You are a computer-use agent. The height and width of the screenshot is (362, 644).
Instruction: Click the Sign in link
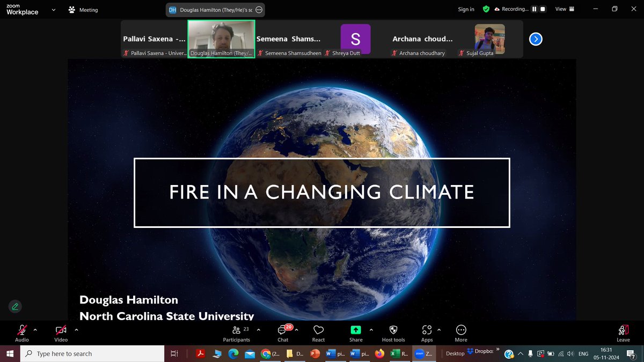pyautogui.click(x=465, y=9)
